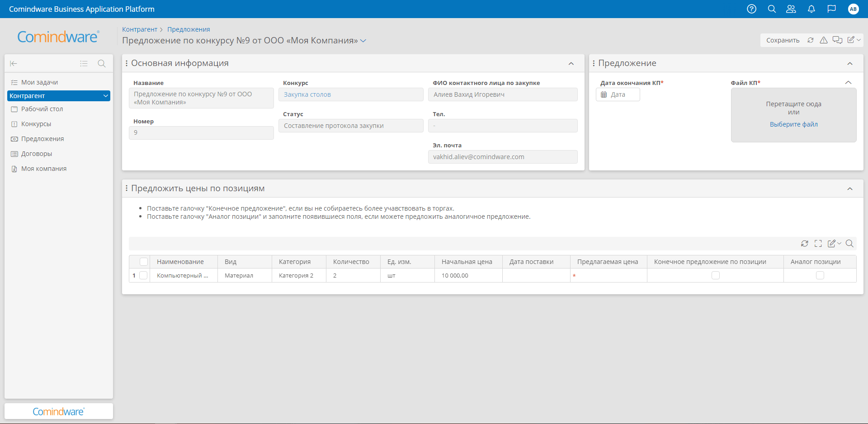The width and height of the screenshot is (868, 424).
Task: Open the warning triangle icon in form toolbar
Action: click(x=824, y=40)
